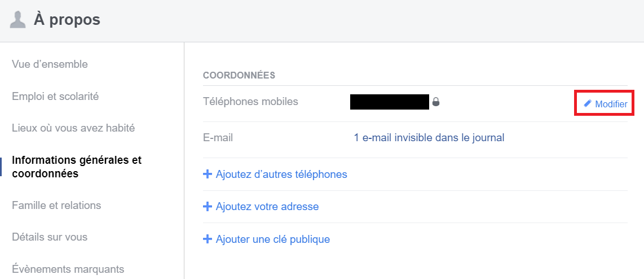Image resolution: width=644 pixels, height=279 pixels.
Task: Select Lieux où vous avez habité
Action: coord(73,128)
